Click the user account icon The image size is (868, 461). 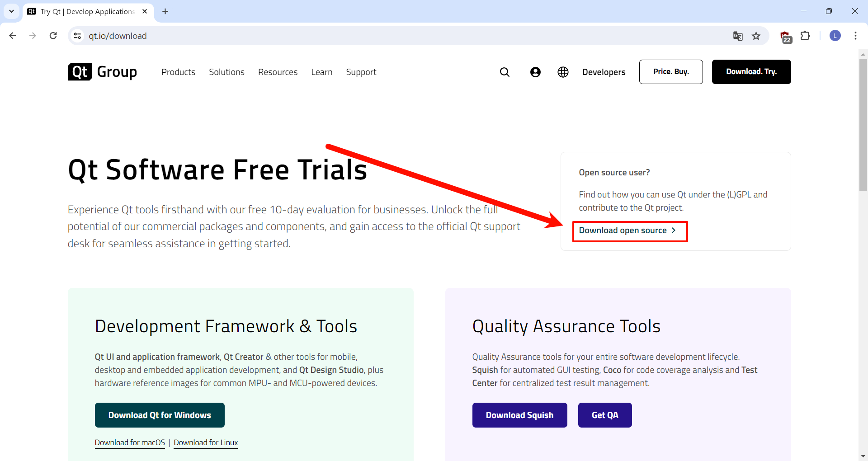tap(535, 72)
